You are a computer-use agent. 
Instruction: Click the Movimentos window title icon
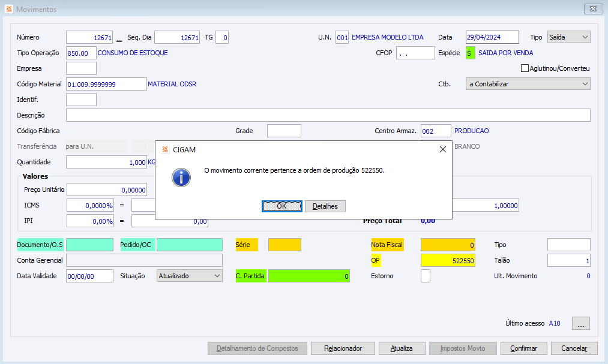coord(9,9)
